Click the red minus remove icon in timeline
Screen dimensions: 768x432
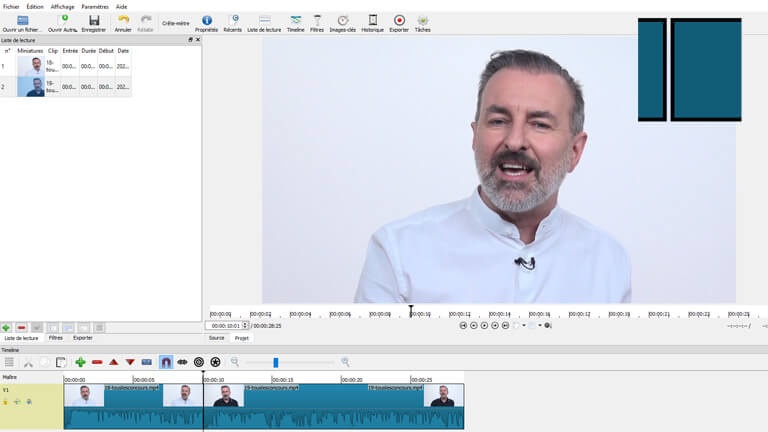click(x=97, y=362)
